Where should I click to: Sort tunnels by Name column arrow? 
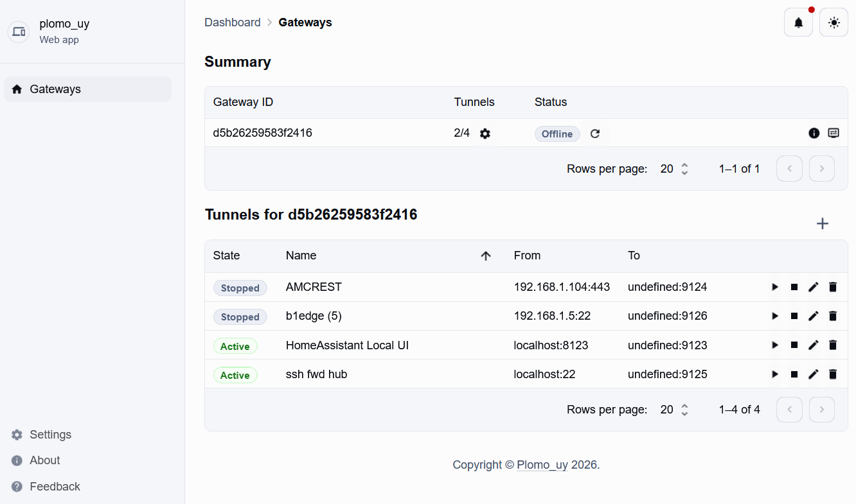click(486, 256)
